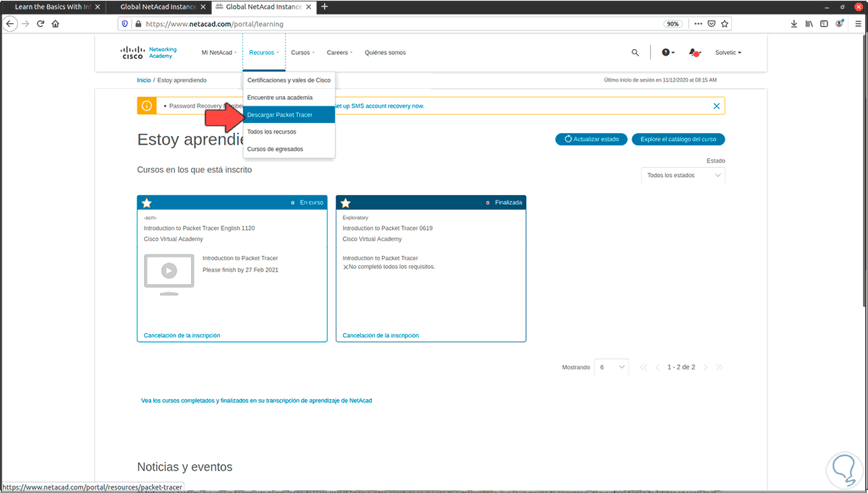
Task: Collapse the Recursos dropdown menu
Action: point(264,53)
